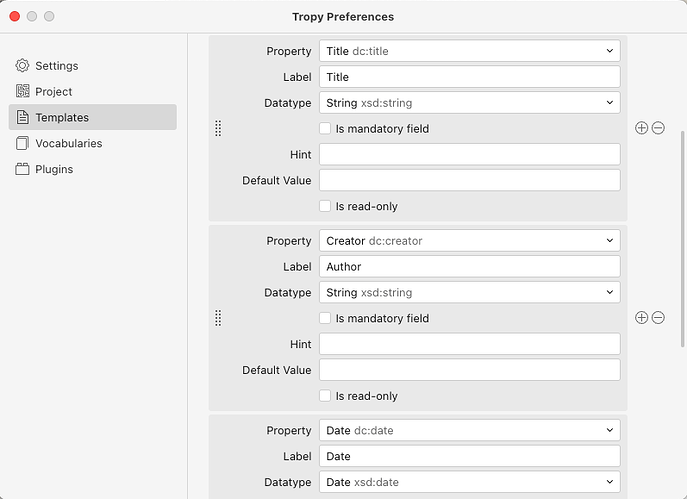Enable mandatory field for Title property
This screenshot has height=499, width=687.
click(x=325, y=128)
